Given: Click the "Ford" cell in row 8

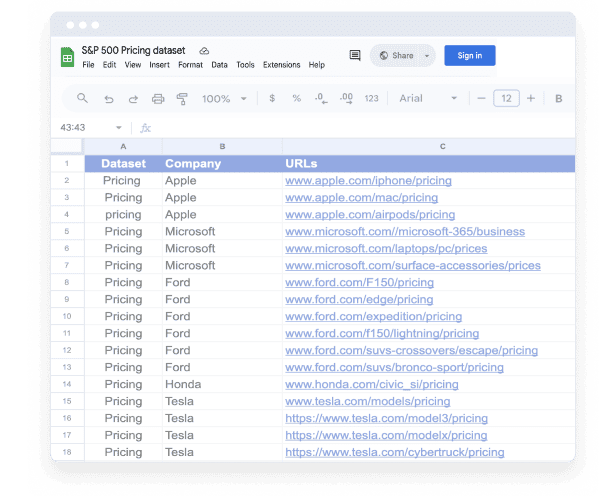Looking at the screenshot, I should pyautogui.click(x=222, y=282).
